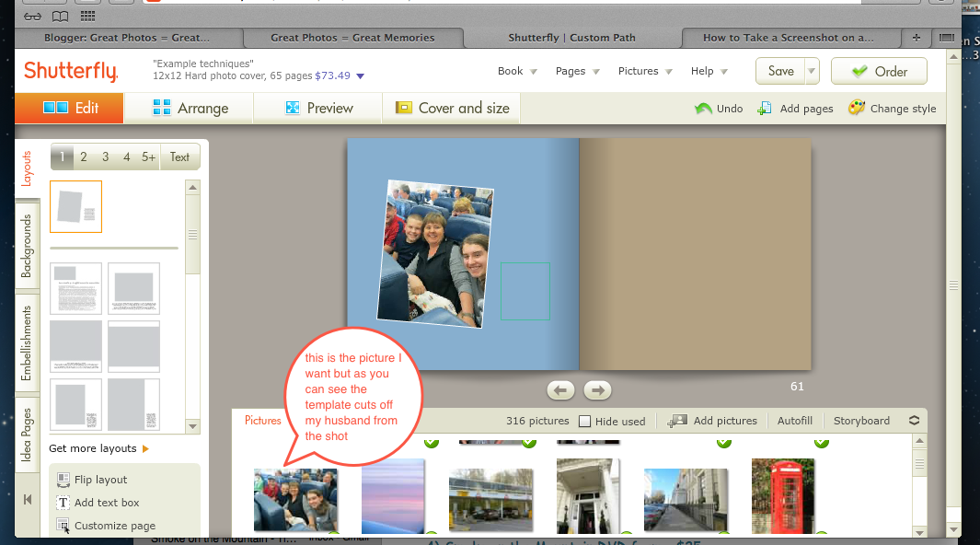This screenshot has height=545, width=980.
Task: Select the red phone booth thumbnail
Action: pos(783,496)
